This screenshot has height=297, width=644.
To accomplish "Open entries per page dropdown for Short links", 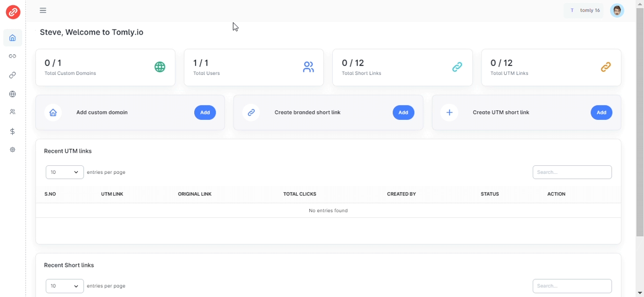I will pos(65,286).
